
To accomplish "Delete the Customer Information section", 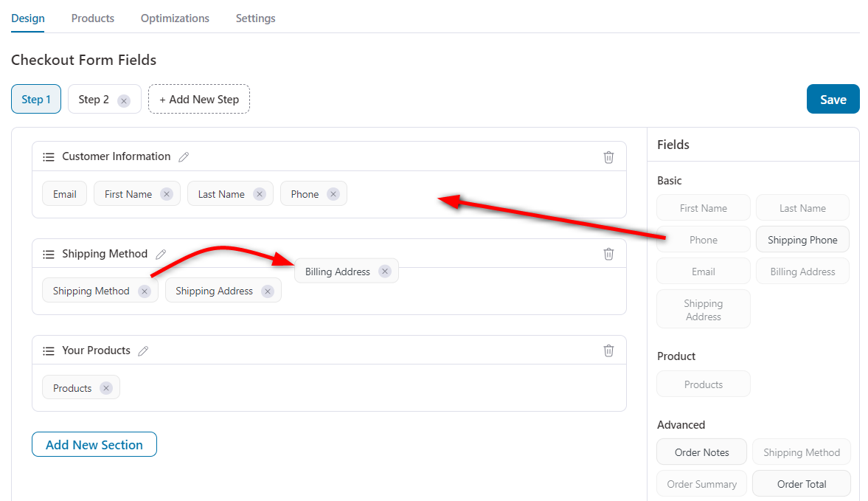I will tap(608, 156).
